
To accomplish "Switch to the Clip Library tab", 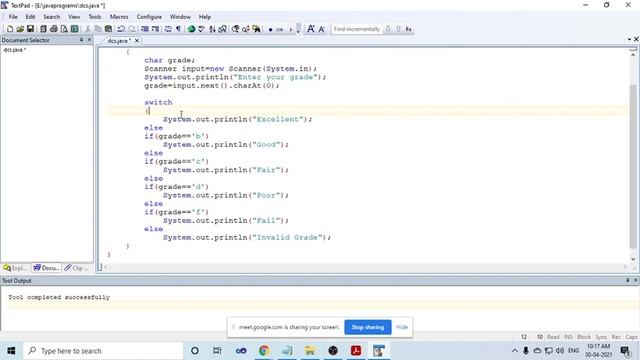I will (x=76, y=268).
